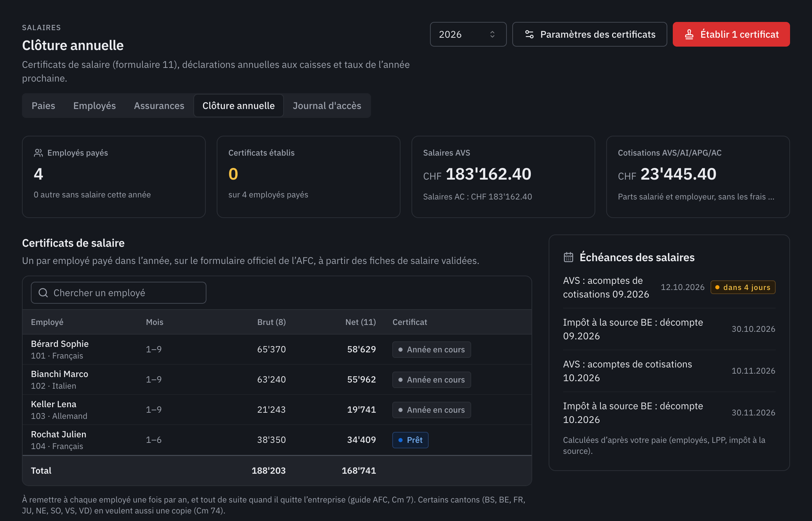Image resolution: width=812 pixels, height=521 pixels.
Task: Click total brut 188'203
Action: [268, 471]
